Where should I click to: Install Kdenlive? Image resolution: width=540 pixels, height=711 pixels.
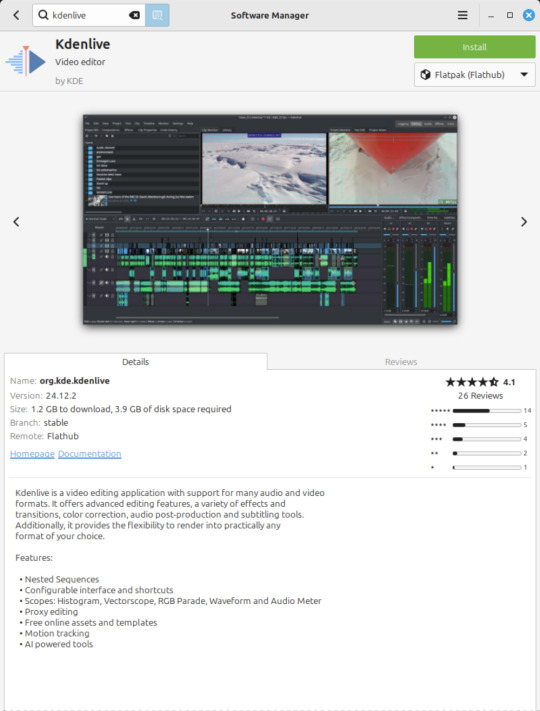(x=474, y=47)
